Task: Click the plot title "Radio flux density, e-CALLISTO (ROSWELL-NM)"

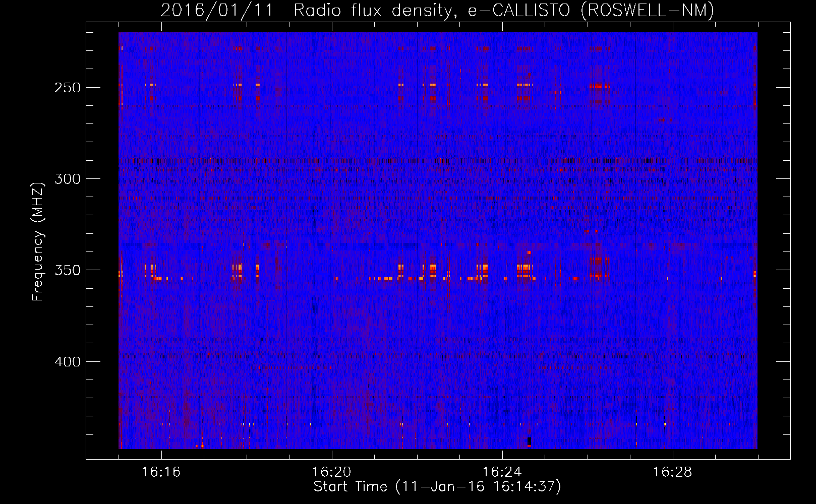Action: click(504, 10)
